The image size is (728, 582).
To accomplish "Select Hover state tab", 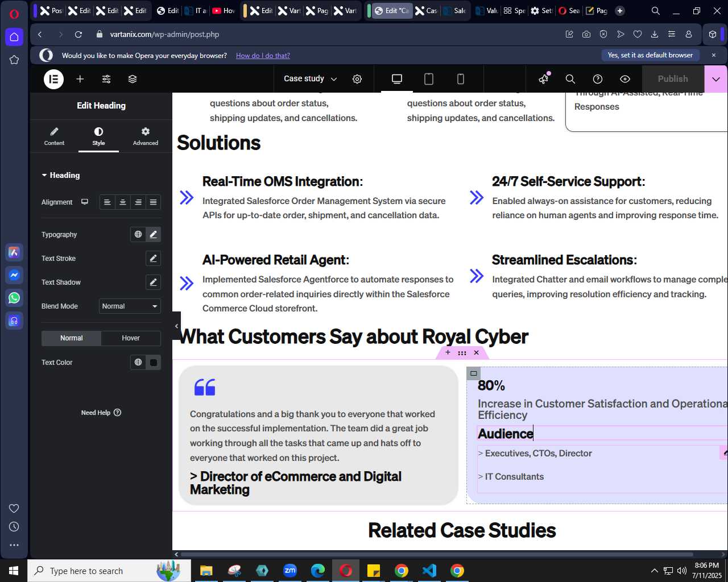I will point(131,338).
